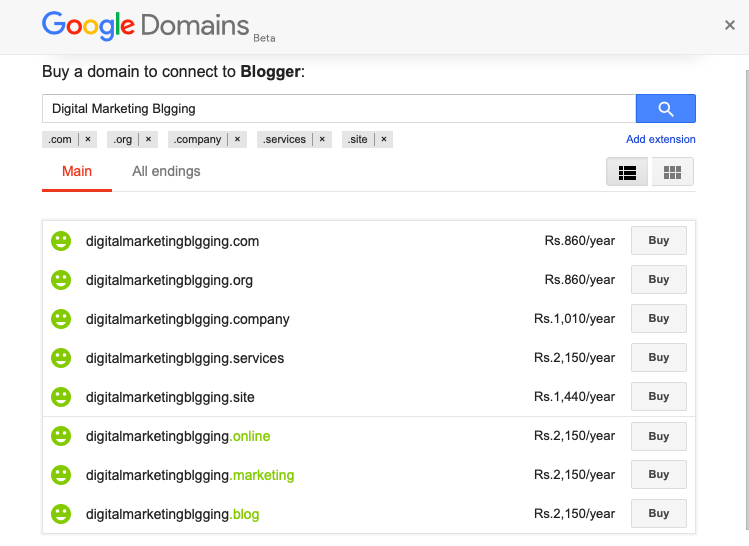
Task: Click Rs.2,150/year price for .online
Action: click(x=574, y=436)
